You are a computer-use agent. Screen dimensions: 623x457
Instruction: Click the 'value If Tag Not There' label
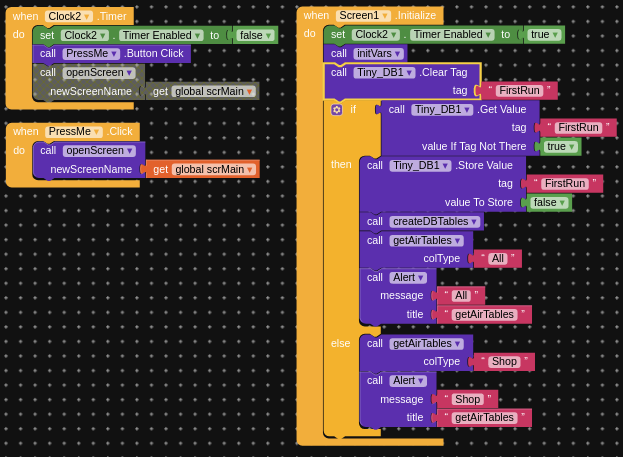click(474, 147)
